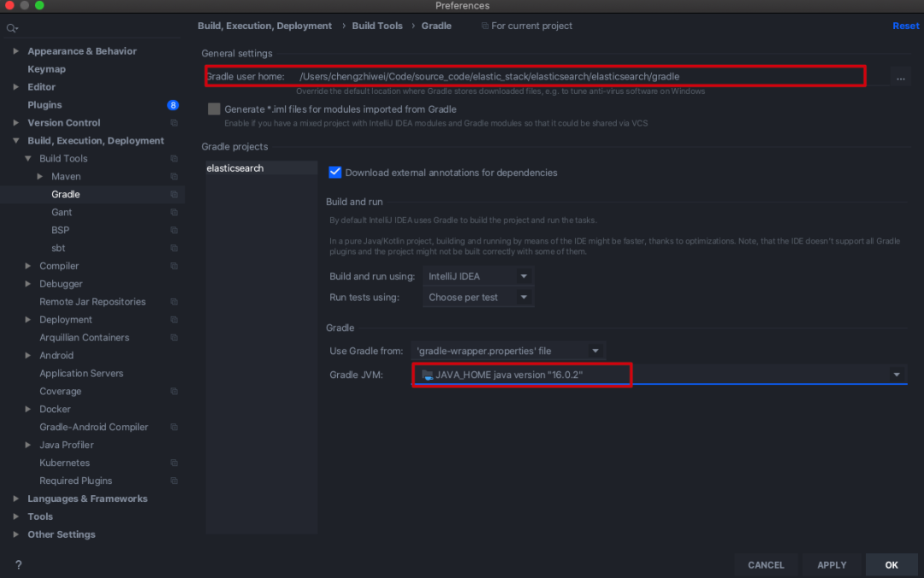Browse for Gradle user home with ellipsis button
The image size is (924, 578).
pyautogui.click(x=900, y=77)
